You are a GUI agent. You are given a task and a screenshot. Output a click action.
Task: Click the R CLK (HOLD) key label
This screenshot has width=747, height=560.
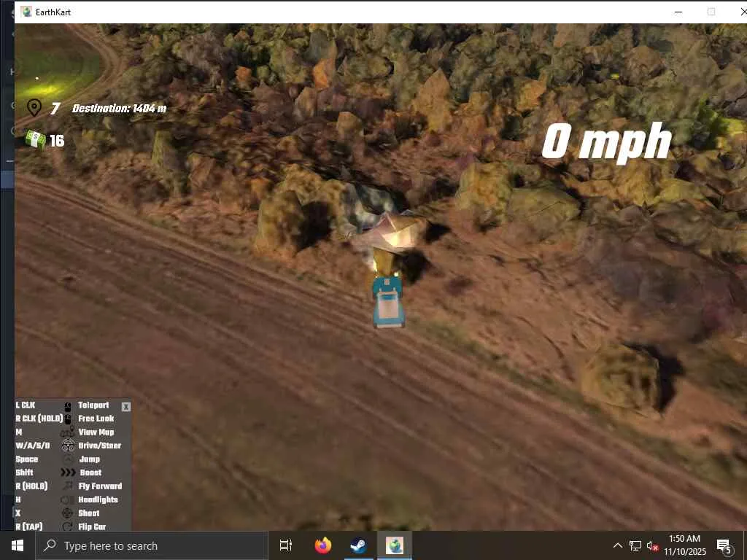(39, 419)
